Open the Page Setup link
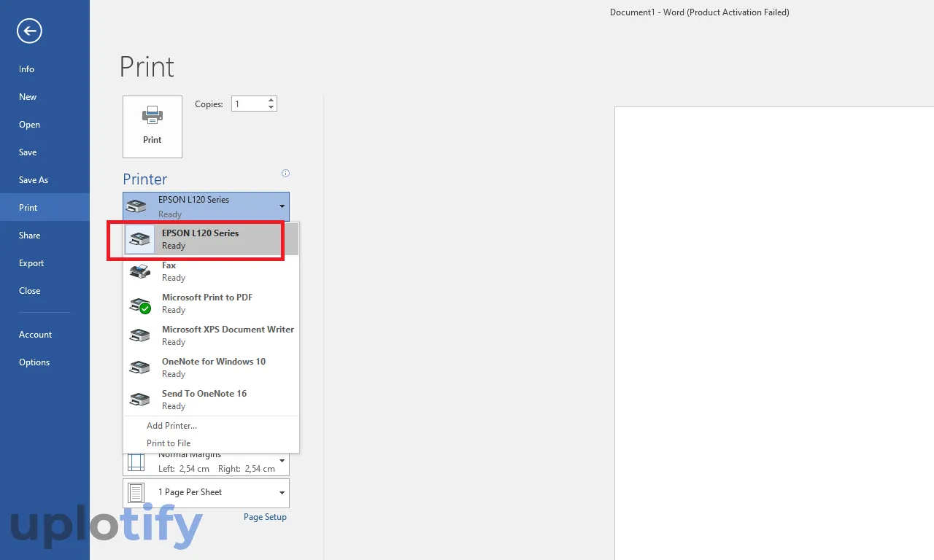Image resolution: width=934 pixels, height=560 pixels. tap(265, 517)
